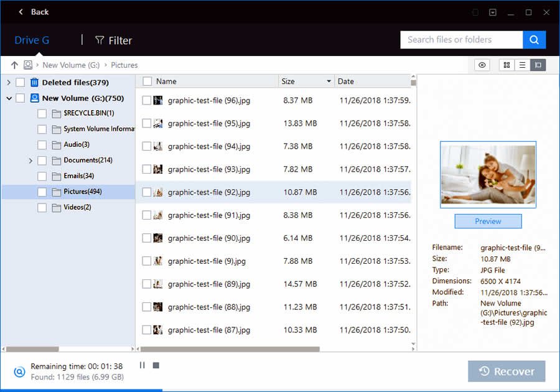Check the box for graphic-test-file (96).jpg

coord(147,100)
